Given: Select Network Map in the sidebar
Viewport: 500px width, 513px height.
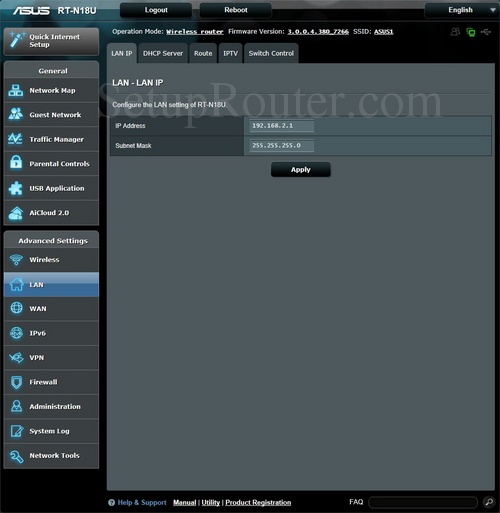Looking at the screenshot, I should point(51,90).
